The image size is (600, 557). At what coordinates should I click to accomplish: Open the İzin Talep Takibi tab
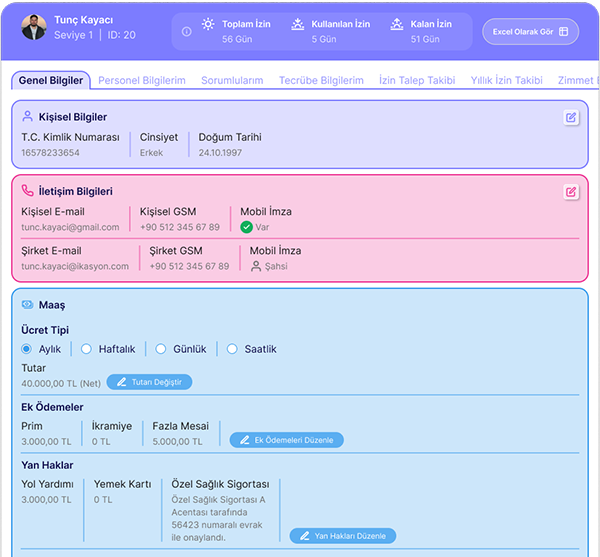[416, 80]
